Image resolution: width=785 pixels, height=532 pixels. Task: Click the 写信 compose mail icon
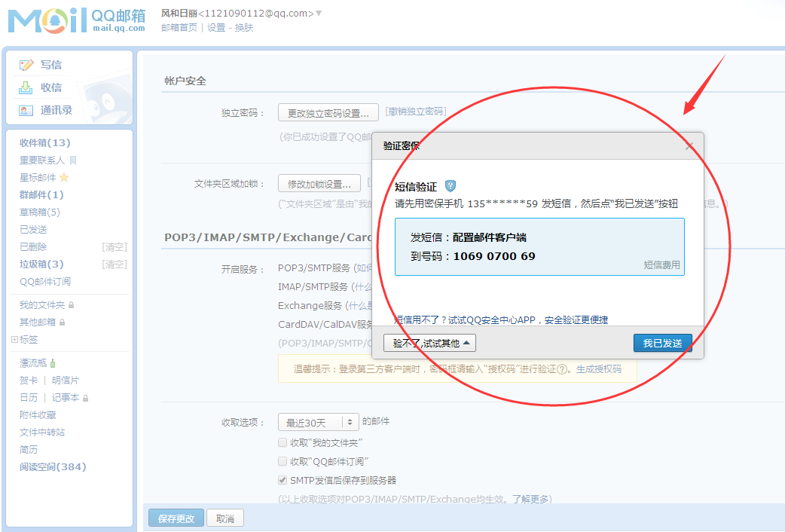pyautogui.click(x=26, y=66)
